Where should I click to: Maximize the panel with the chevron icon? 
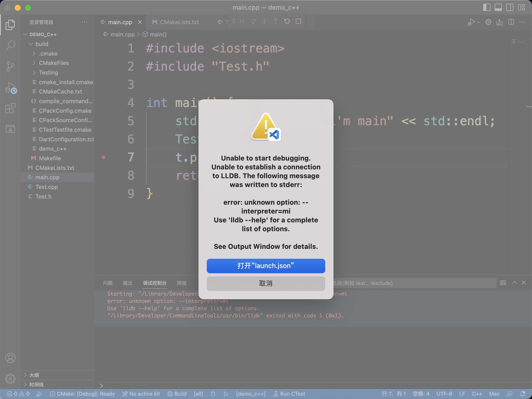click(x=514, y=283)
